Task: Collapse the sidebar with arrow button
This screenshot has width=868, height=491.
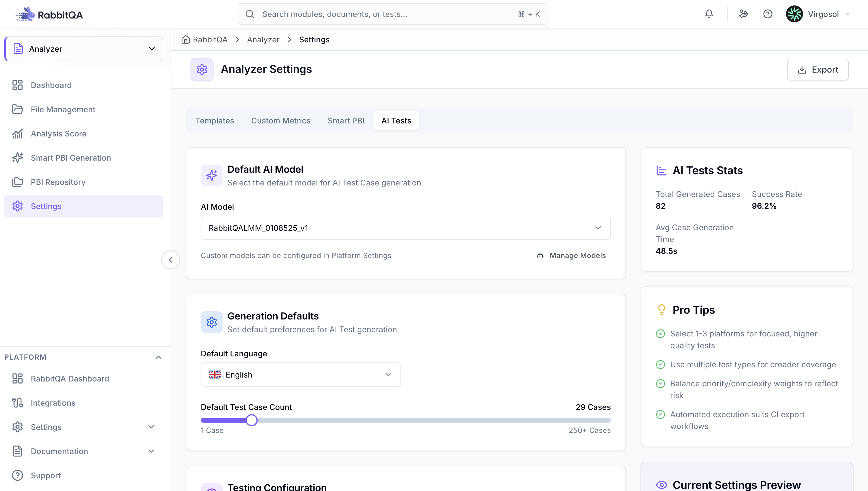Action: [x=171, y=260]
